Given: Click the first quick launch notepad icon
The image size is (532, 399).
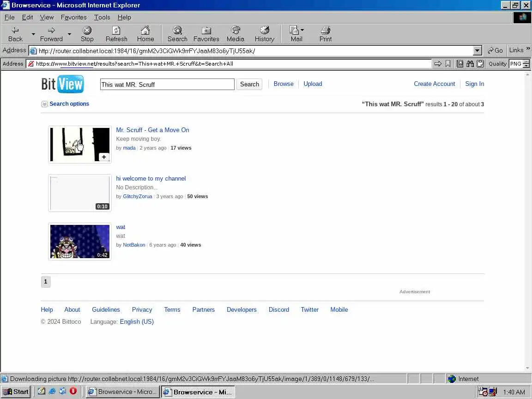Looking at the screenshot, I should (x=42, y=391).
